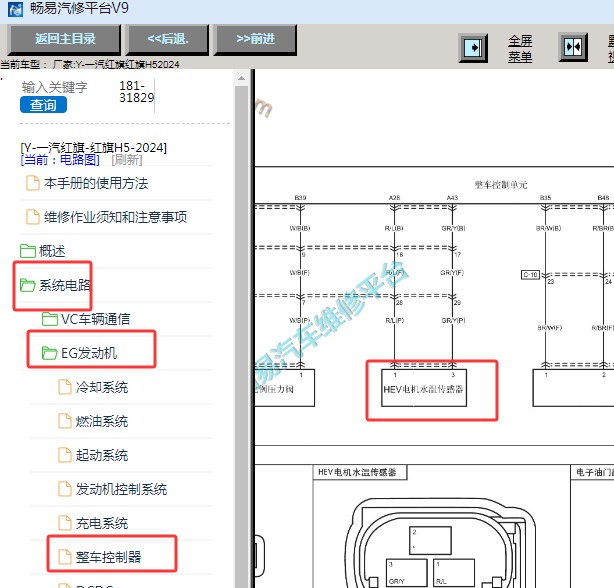This screenshot has width=614, height=588.
Task: Click the 畅易汽修平台V9 app icon
Action: [x=15, y=9]
